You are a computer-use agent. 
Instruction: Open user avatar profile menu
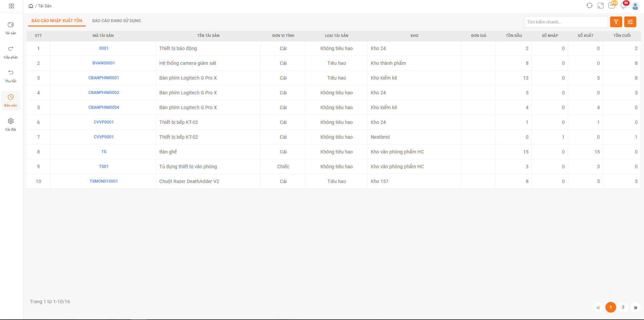(x=635, y=6)
